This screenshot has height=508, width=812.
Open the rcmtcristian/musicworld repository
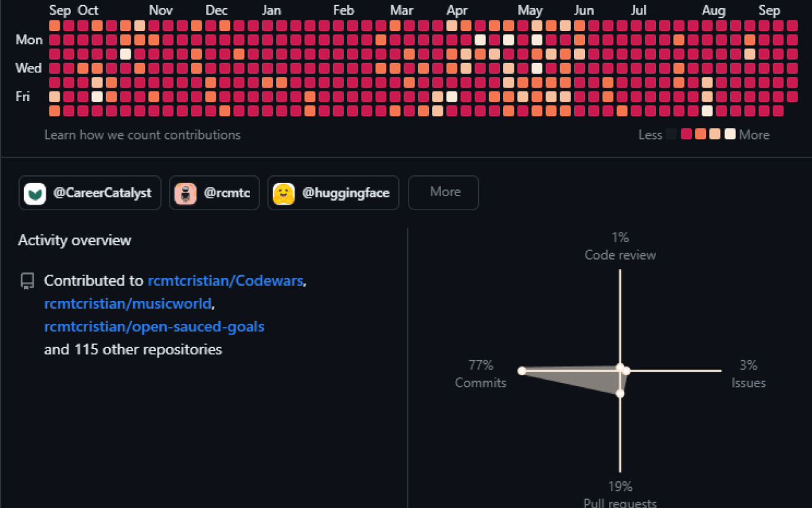pos(126,304)
